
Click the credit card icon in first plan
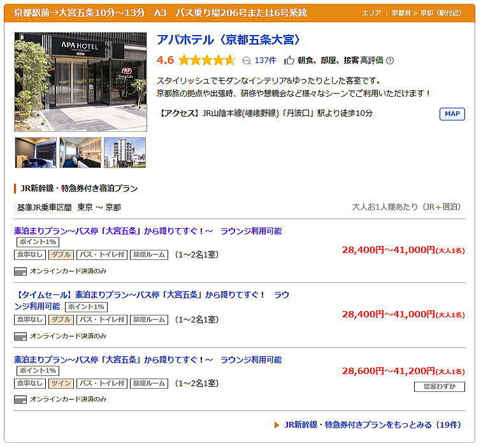pos(20,271)
